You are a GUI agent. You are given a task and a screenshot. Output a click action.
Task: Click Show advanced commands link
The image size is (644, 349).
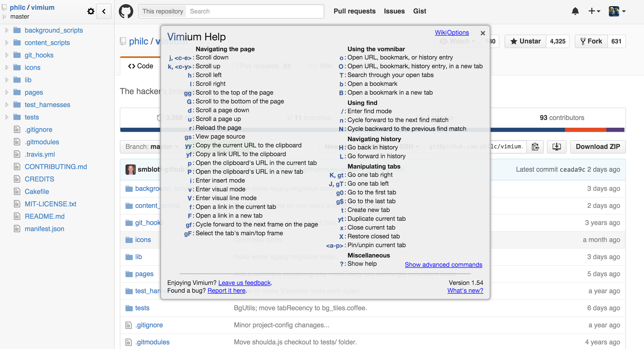[444, 264]
